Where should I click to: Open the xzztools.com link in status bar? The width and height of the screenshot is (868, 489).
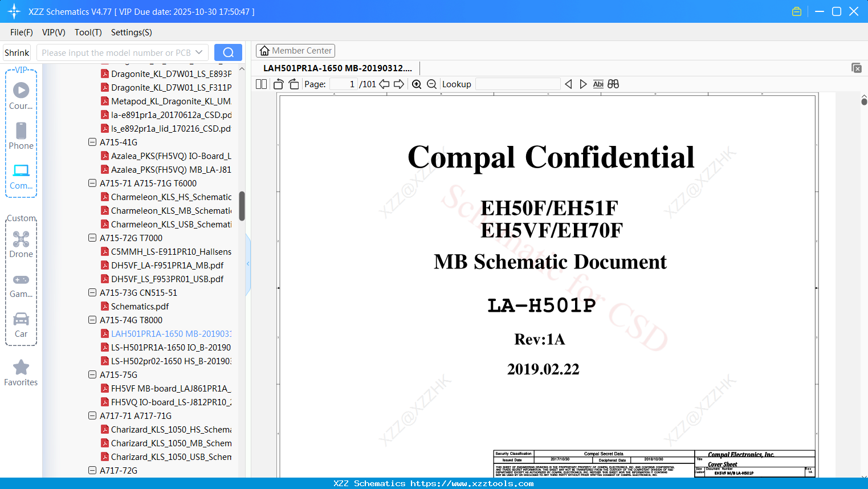pyautogui.click(x=472, y=483)
